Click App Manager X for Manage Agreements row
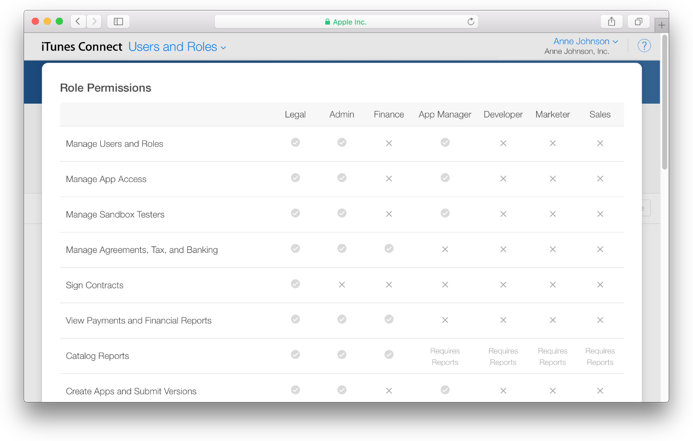 click(445, 249)
